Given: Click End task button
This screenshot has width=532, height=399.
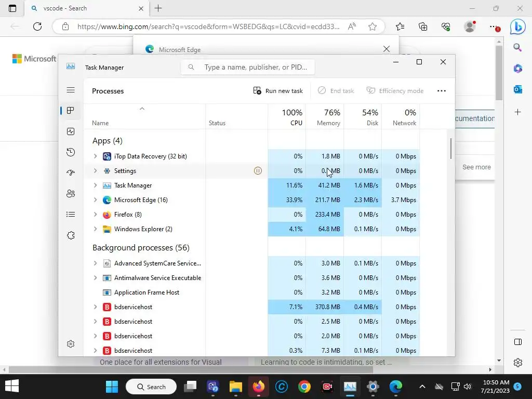Looking at the screenshot, I should click(x=336, y=91).
